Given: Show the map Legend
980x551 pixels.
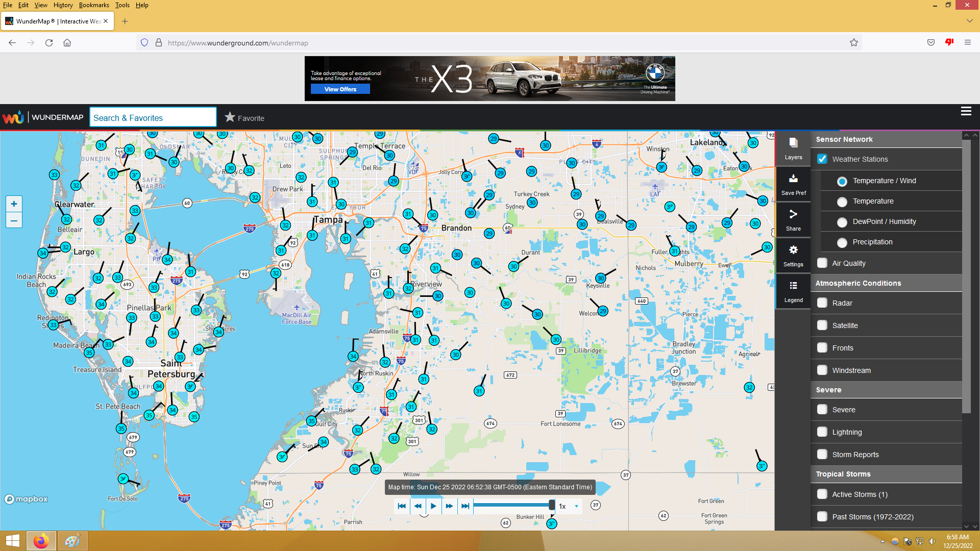Looking at the screenshot, I should click(x=793, y=291).
